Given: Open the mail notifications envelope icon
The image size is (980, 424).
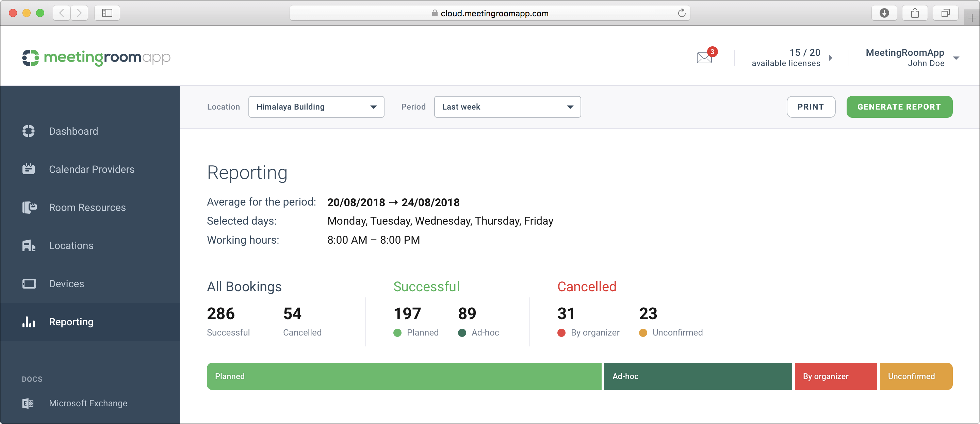Looking at the screenshot, I should [x=704, y=58].
